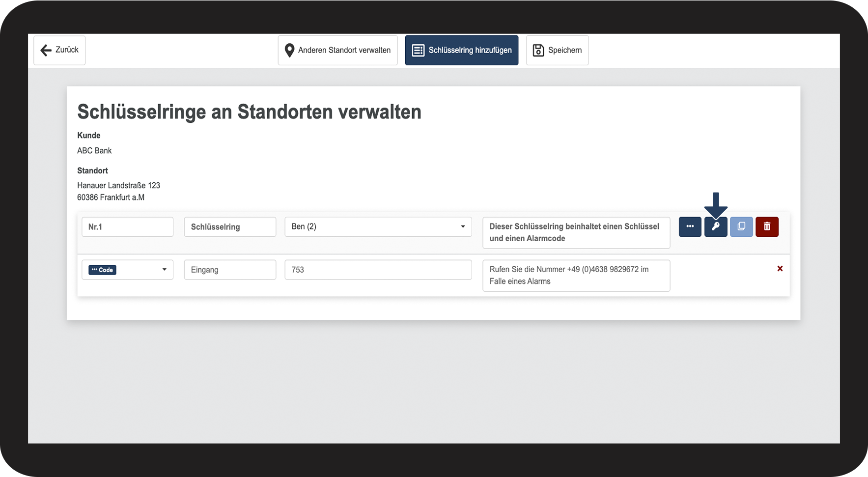868x477 pixels.
Task: Click the customer name ABC Bank
Action: [x=94, y=151]
